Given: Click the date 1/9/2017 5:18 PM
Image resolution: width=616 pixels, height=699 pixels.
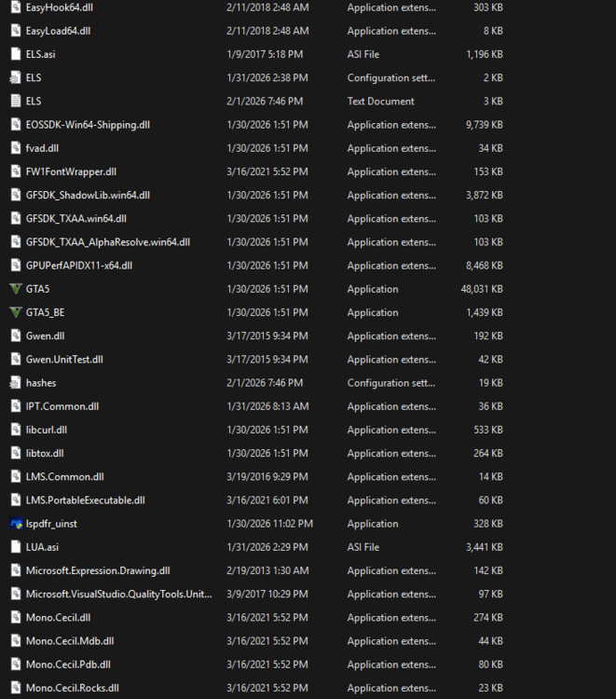Looking at the screenshot, I should (265, 54).
